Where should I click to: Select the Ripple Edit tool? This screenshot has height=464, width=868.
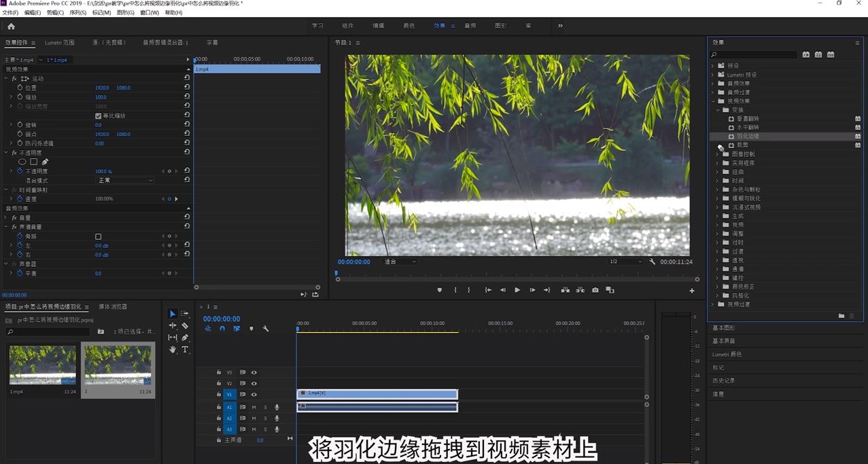pyautogui.click(x=172, y=325)
